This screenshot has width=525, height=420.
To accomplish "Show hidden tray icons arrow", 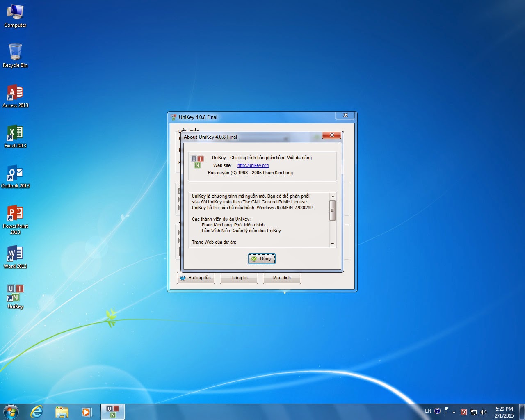I will (454, 412).
